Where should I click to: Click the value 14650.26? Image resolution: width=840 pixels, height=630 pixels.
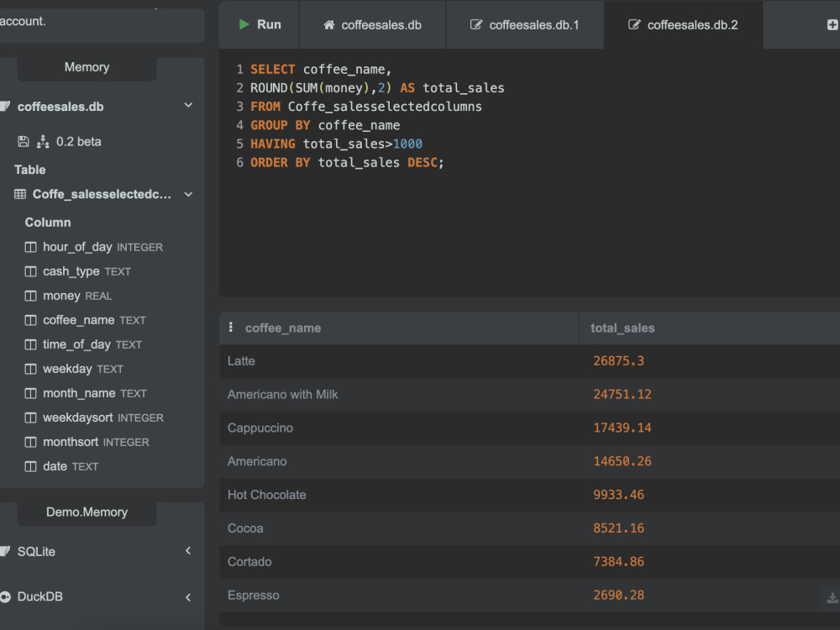622,461
